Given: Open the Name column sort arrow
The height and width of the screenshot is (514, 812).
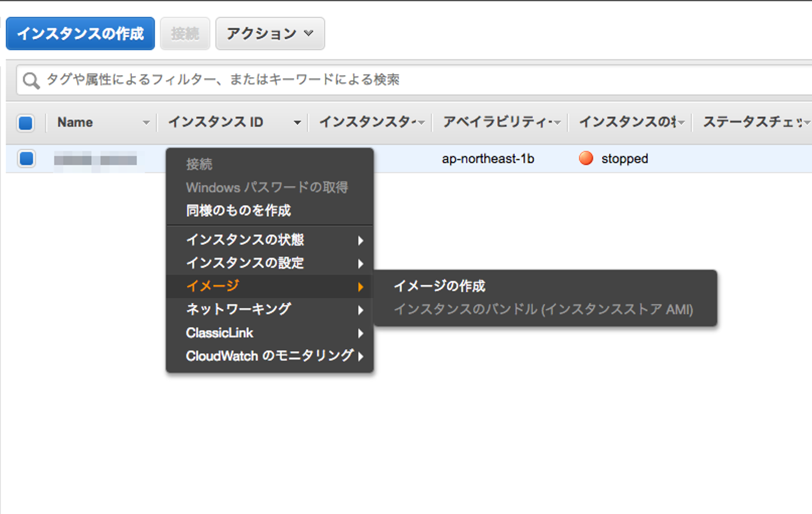Looking at the screenshot, I should 146,122.
